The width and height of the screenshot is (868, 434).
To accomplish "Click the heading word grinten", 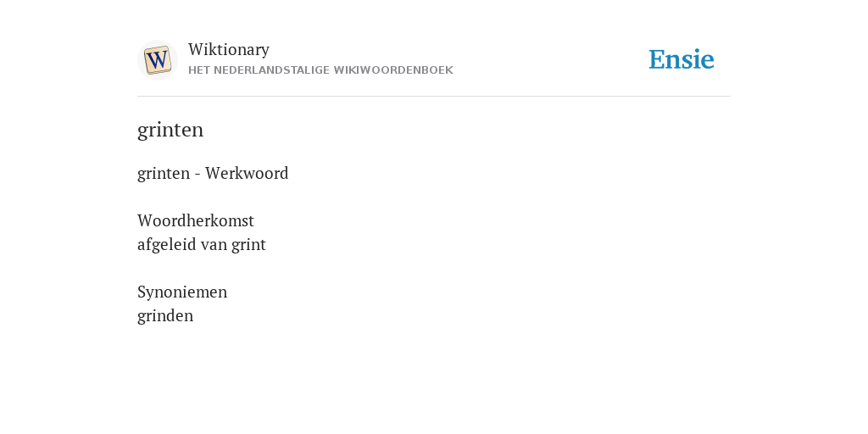I will (170, 130).
